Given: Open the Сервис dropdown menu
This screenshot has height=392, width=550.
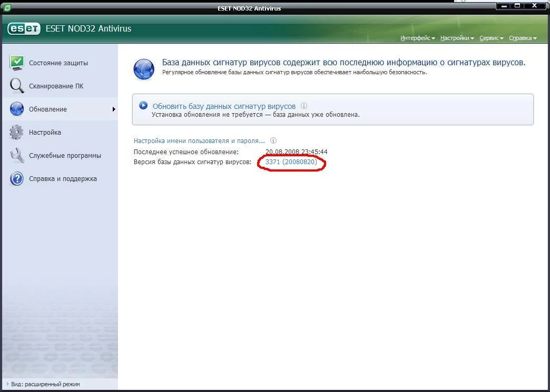Looking at the screenshot, I should pyautogui.click(x=492, y=38).
